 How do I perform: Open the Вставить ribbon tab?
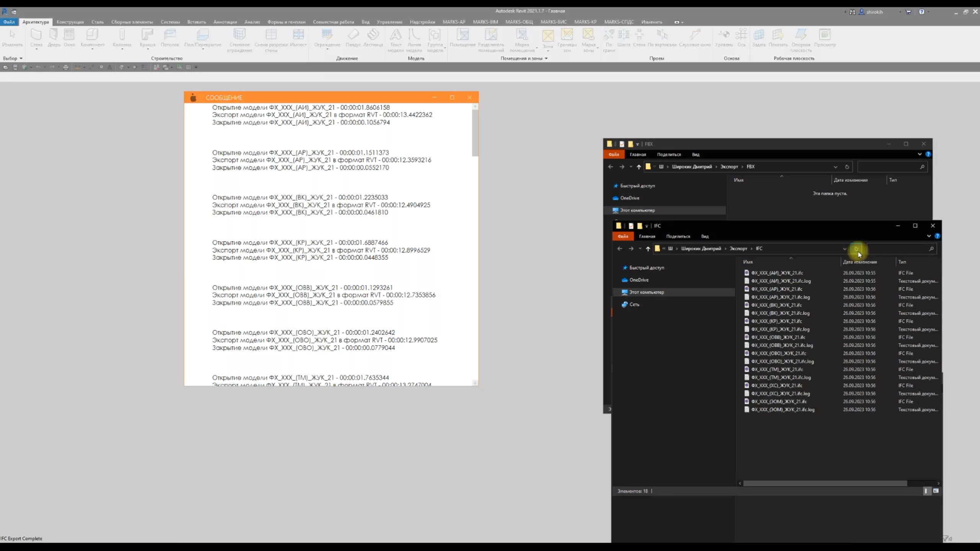coord(196,22)
